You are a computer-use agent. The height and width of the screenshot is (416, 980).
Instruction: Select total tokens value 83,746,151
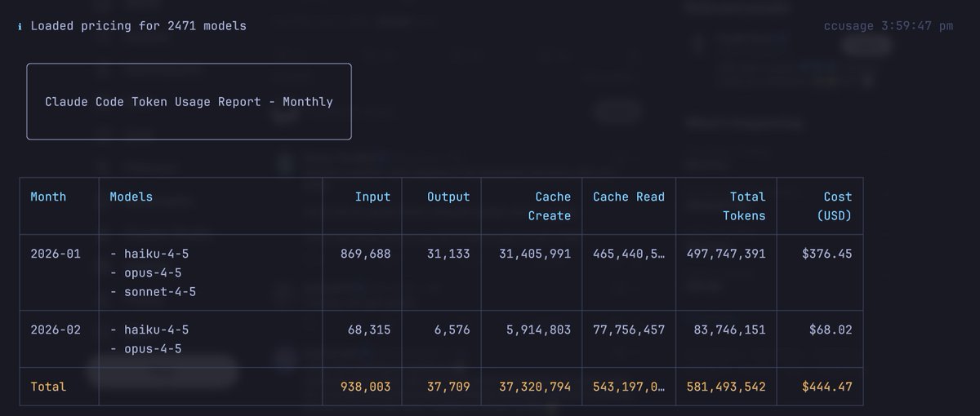pos(729,330)
